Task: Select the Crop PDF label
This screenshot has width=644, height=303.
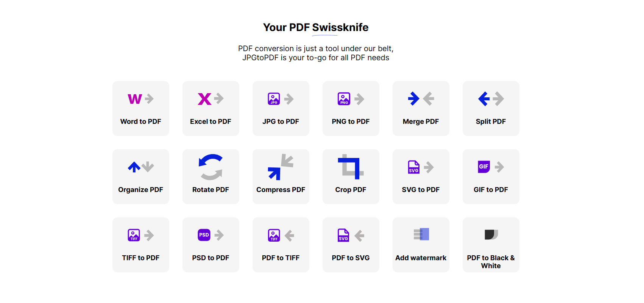Action: click(x=351, y=190)
